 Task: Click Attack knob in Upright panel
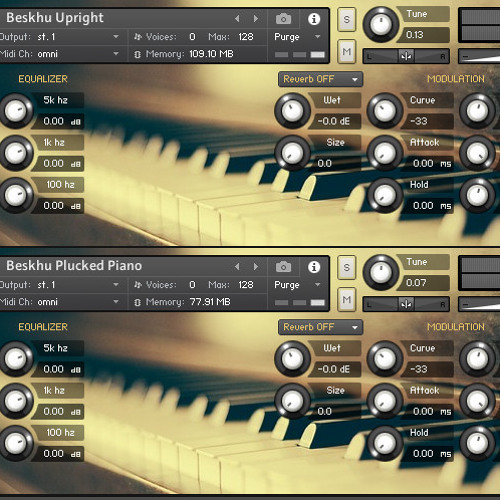(385, 153)
